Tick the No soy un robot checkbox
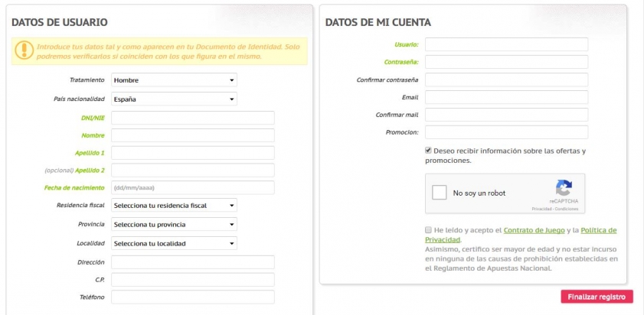The width and height of the screenshot is (644, 315). [x=439, y=193]
